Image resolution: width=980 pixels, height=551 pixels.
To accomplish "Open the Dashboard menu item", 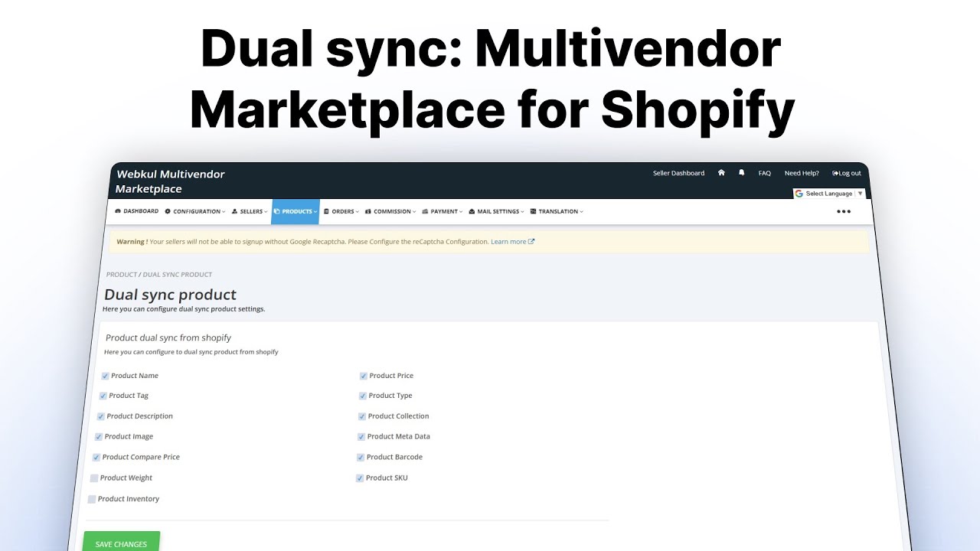I will pyautogui.click(x=137, y=211).
